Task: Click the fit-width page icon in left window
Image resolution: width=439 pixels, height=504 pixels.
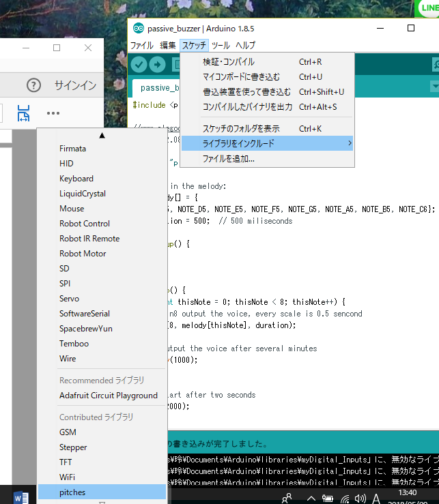Action: (x=23, y=113)
